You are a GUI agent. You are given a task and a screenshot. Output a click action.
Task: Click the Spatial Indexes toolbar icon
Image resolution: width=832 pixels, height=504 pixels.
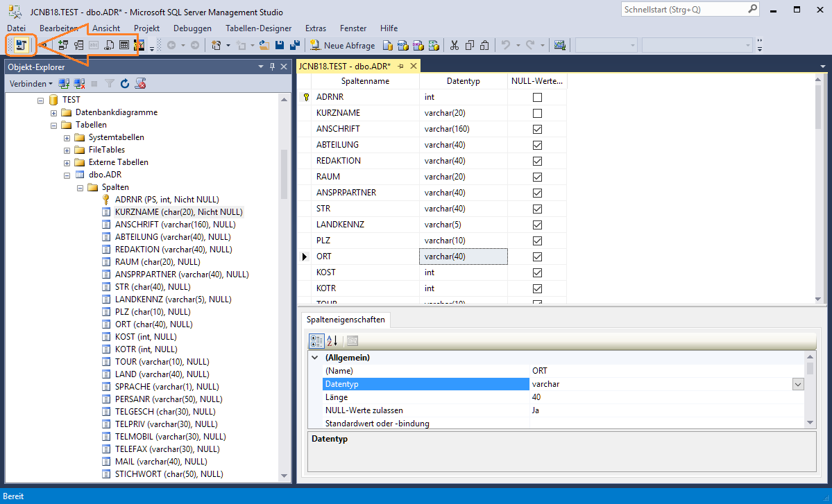pos(139,46)
